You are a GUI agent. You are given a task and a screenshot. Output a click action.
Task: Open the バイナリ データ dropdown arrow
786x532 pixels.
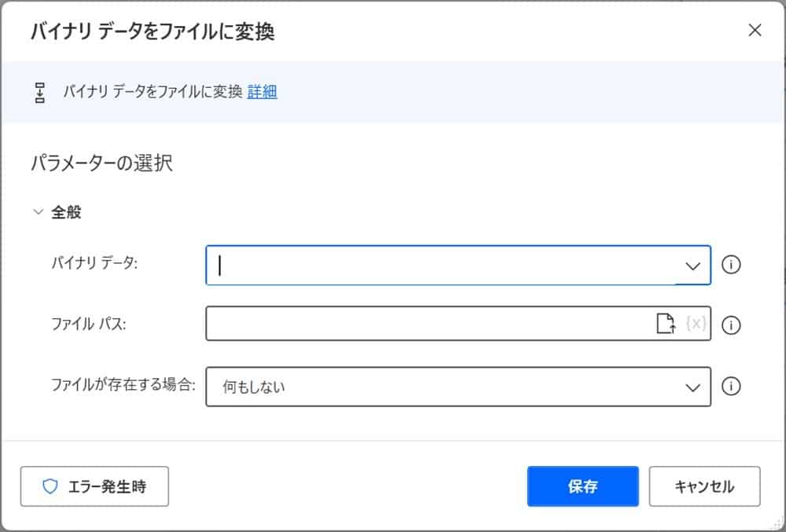coord(691,265)
